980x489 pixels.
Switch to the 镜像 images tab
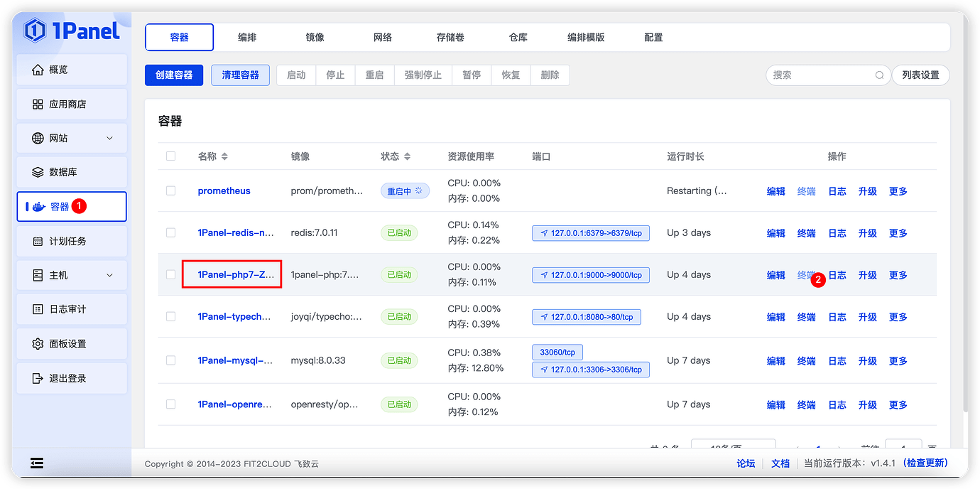315,37
